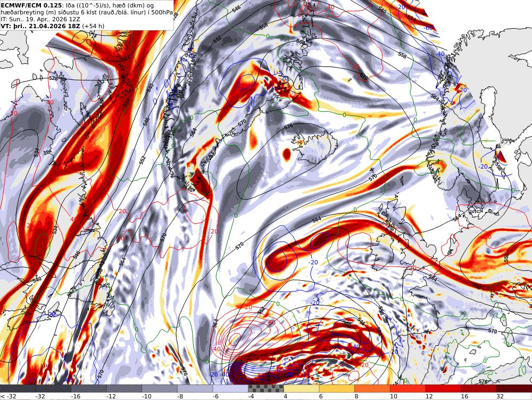Click the red vorticity dot southwest of Iceland
Screen dimensions: 532x400
[287, 154]
